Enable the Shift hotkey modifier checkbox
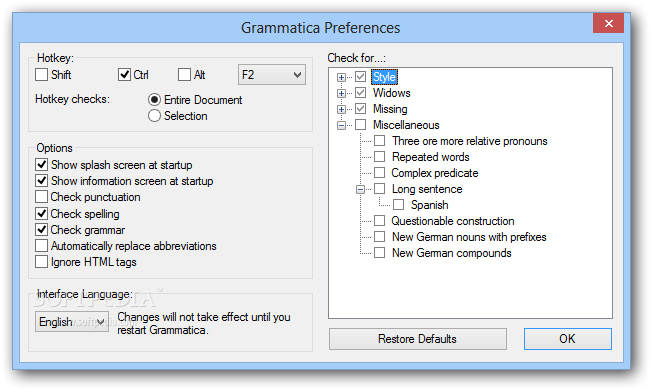 click(42, 75)
